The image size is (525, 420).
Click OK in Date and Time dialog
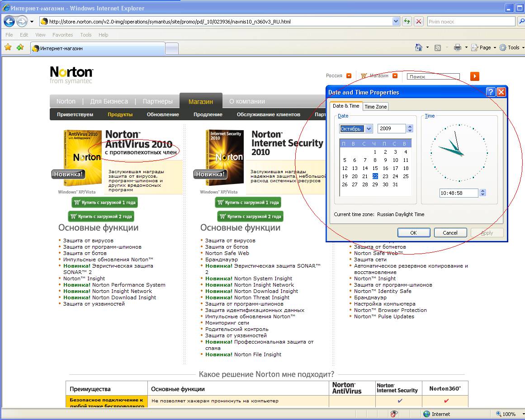413,232
